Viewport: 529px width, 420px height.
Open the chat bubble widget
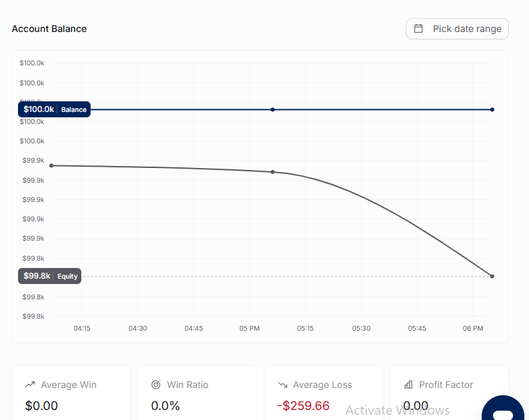[x=503, y=410]
